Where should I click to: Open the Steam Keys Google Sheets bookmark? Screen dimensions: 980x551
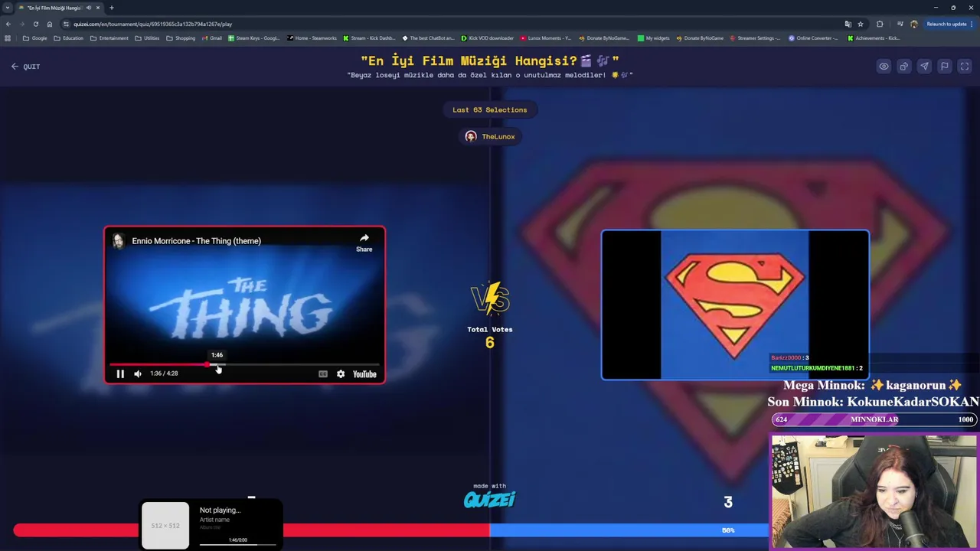pyautogui.click(x=254, y=38)
